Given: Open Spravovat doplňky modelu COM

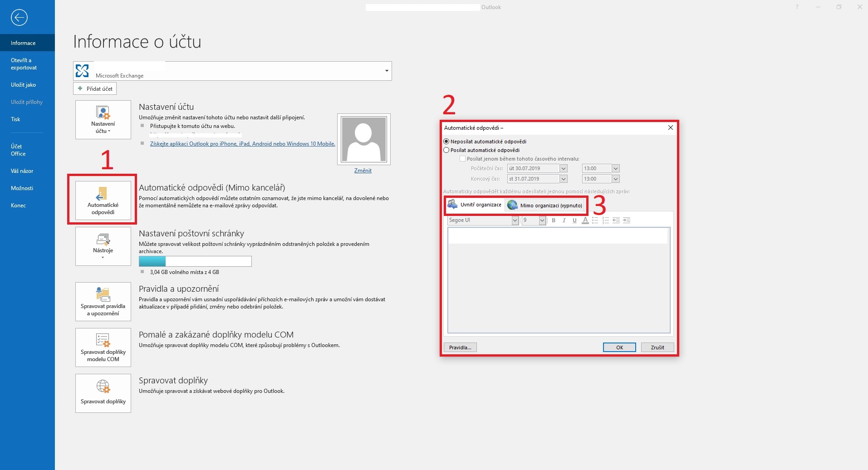Looking at the screenshot, I should pos(103,347).
